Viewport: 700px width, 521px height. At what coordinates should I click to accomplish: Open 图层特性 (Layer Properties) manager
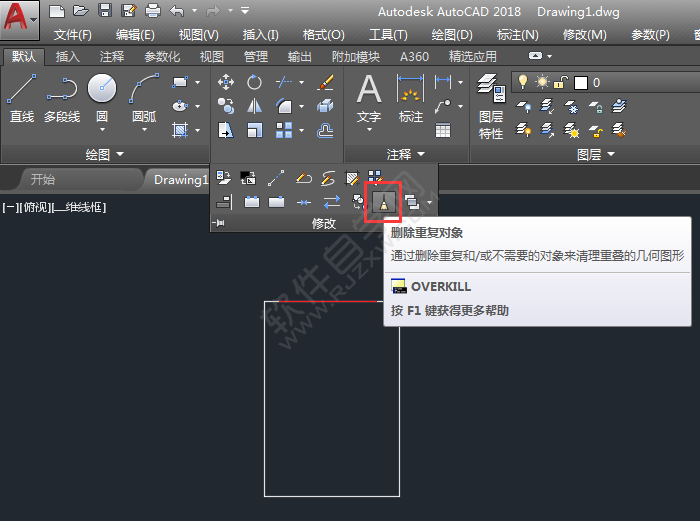coord(491,106)
